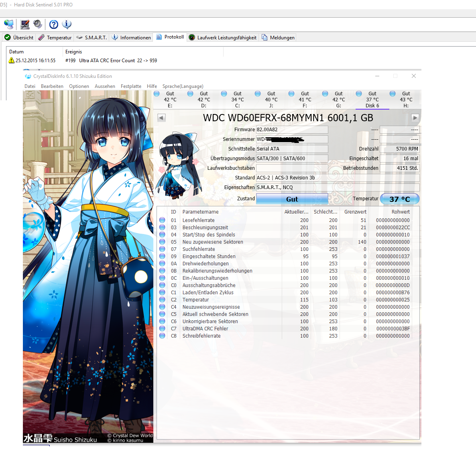Click the Firmware field showing 82.00A82
This screenshot has width=476, height=452.
coord(292,130)
